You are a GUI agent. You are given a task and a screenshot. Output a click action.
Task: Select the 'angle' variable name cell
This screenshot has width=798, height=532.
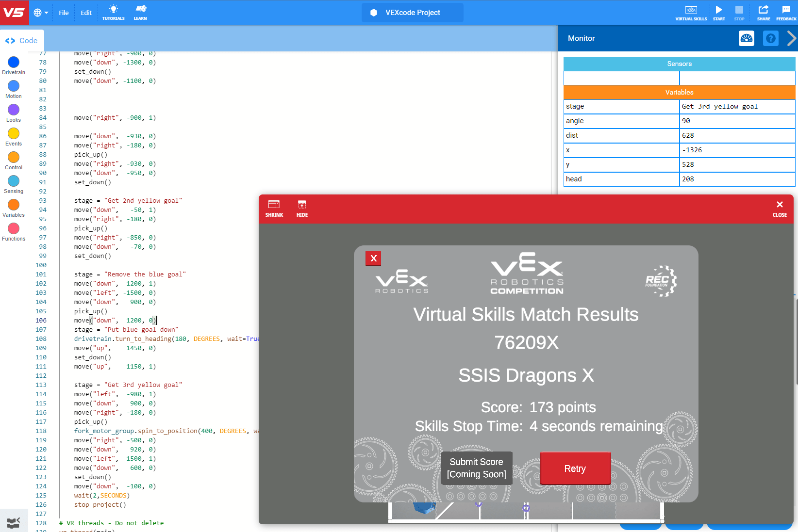(621, 121)
